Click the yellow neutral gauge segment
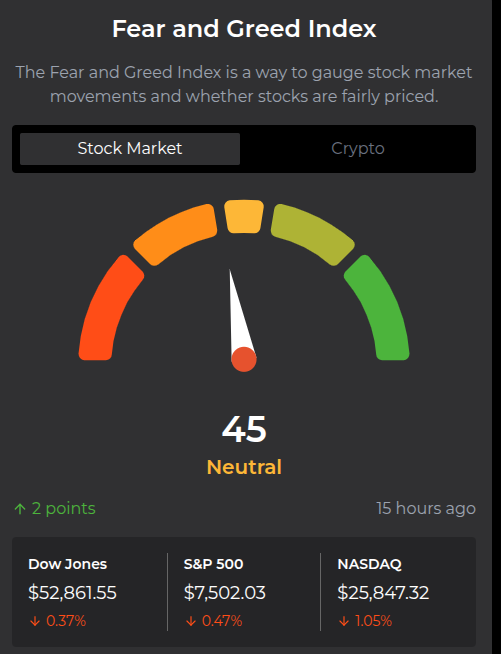The image size is (501, 654). (x=244, y=216)
